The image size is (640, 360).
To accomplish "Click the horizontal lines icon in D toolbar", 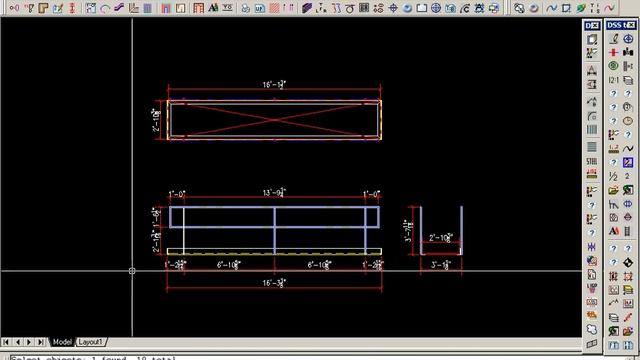I will pos(592,146).
